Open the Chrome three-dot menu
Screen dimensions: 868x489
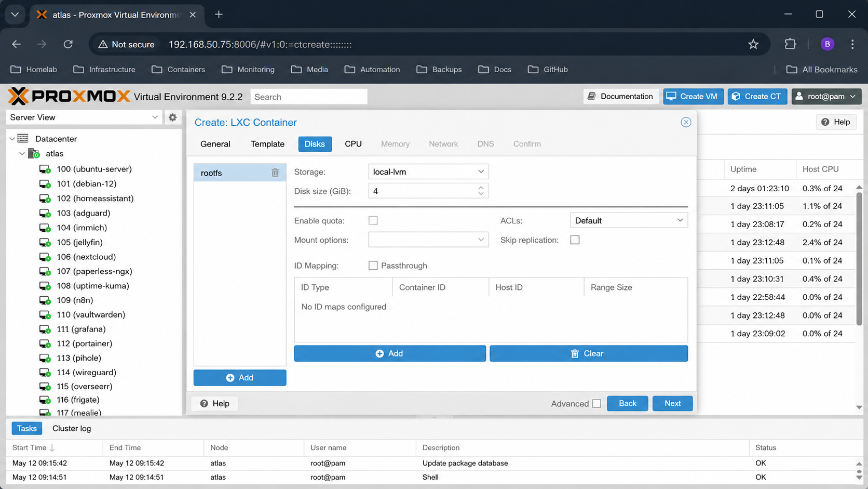(x=852, y=44)
